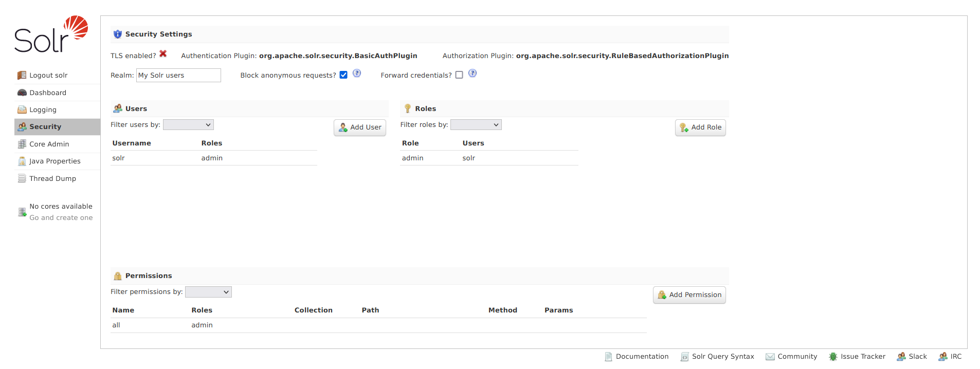Click the Slack icon in footer
The height and width of the screenshot is (369, 980).
coord(901,357)
